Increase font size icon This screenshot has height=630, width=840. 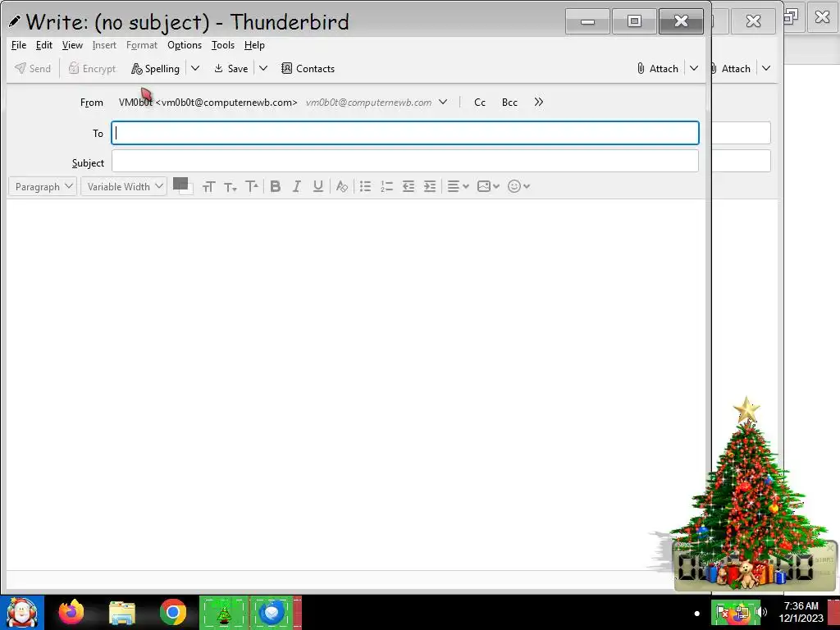pyautogui.click(x=252, y=186)
